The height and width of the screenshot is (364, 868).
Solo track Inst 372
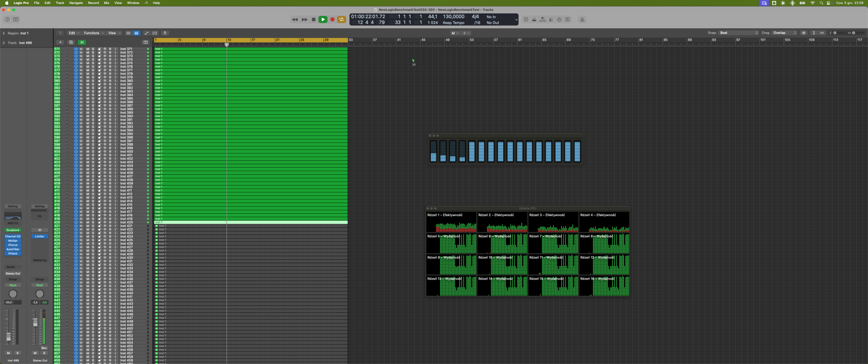(x=93, y=53)
